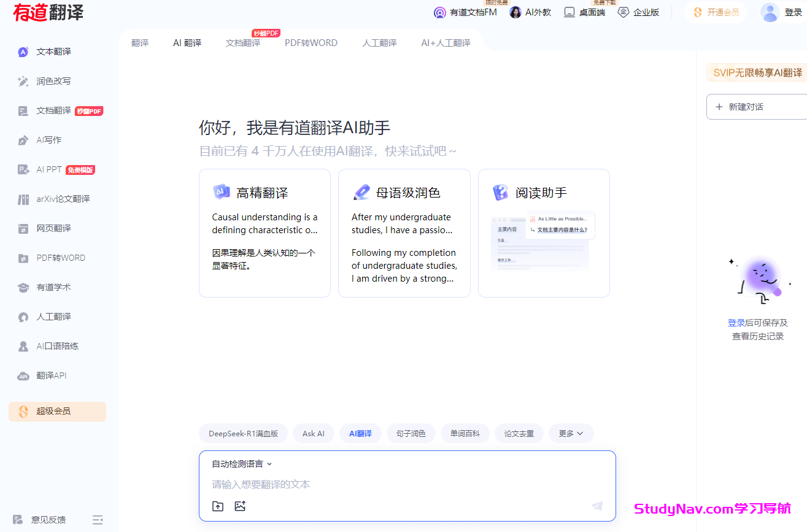This screenshot has height=532, width=807.
Task: Click the 有道文档FM podcast icon
Action: tap(439, 12)
